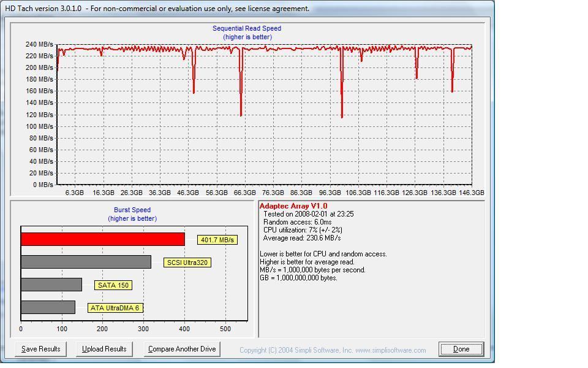Viewport: 588px width, 368px height.
Task: Click the 0 MB/s axis label
Action: (43, 185)
